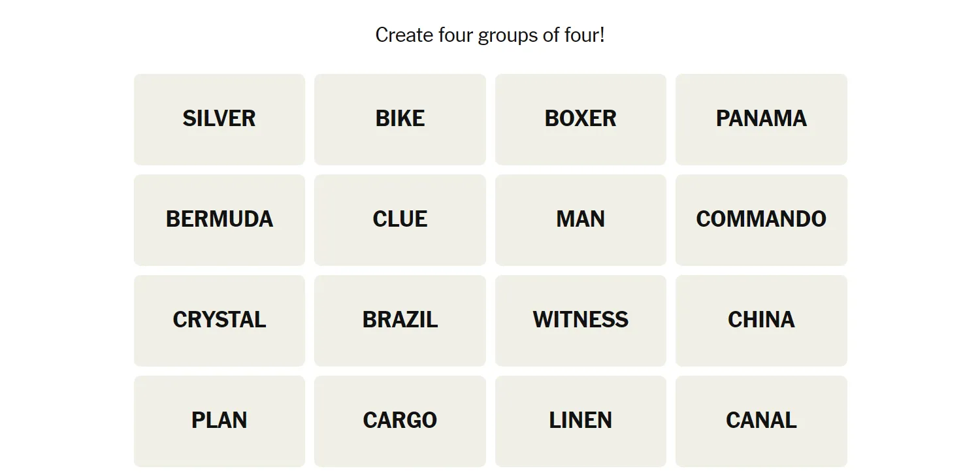Click the "Create four groups of four!" heading
This screenshot has width=980, height=473.
tap(490, 35)
